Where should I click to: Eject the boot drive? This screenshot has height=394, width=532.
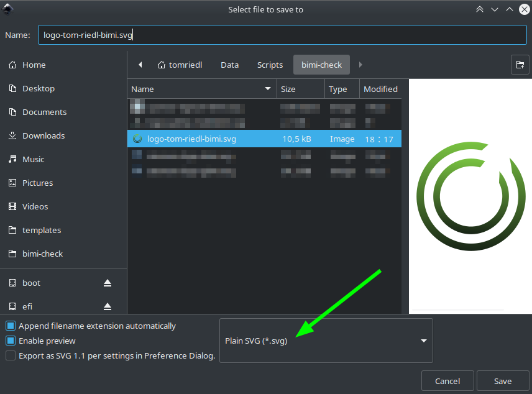tap(107, 283)
